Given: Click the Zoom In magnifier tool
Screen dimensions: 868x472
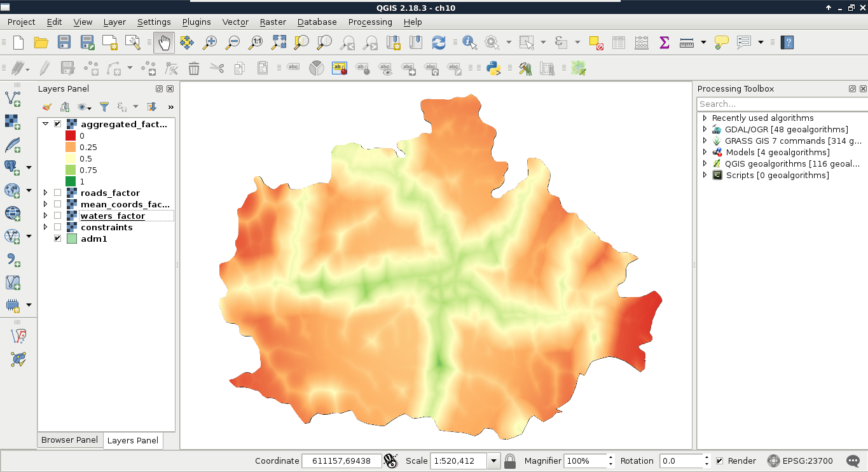Looking at the screenshot, I should [210, 43].
